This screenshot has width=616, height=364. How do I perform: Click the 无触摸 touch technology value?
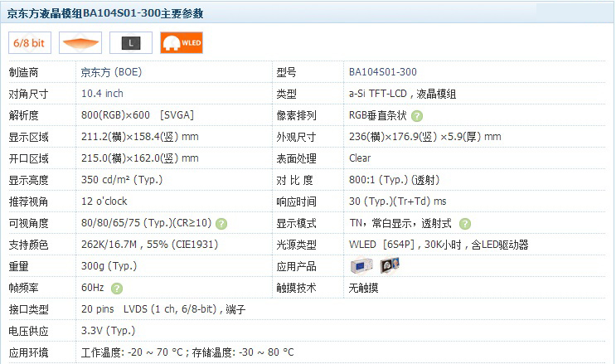[x=364, y=288]
